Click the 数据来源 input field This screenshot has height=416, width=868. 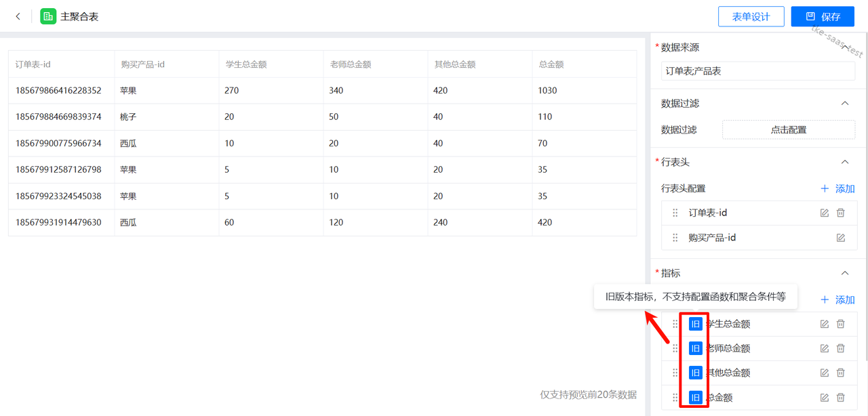point(757,70)
